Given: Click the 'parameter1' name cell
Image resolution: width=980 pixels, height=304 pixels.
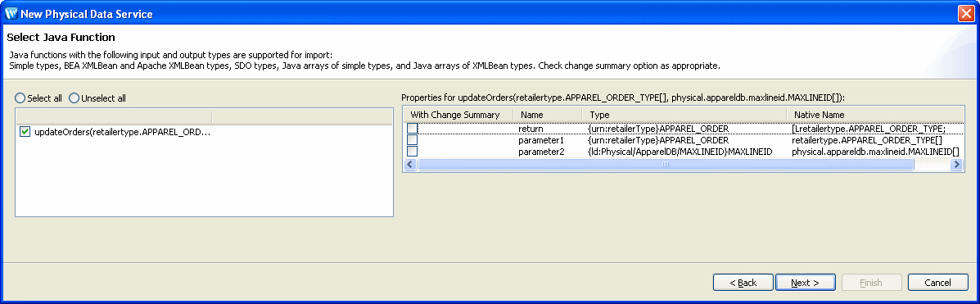Looking at the screenshot, I should (x=540, y=140).
